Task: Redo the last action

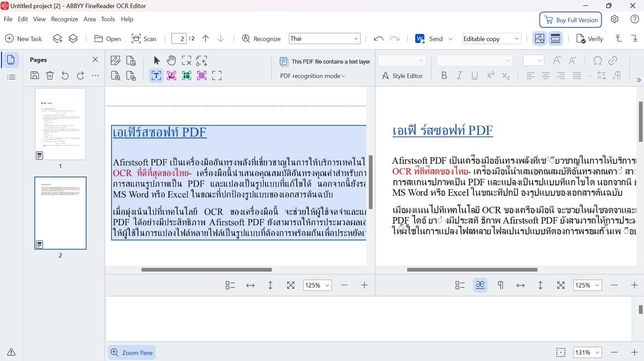Action: (395, 39)
